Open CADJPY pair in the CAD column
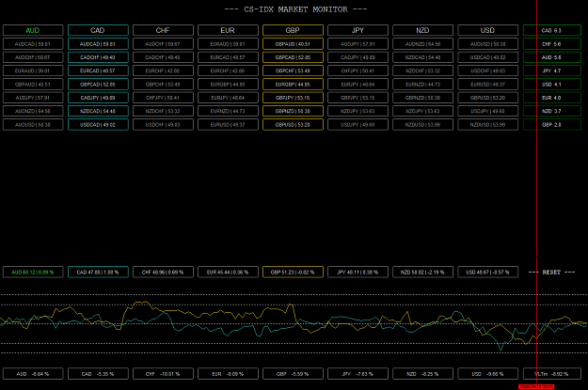The width and height of the screenshot is (588, 390). [x=98, y=98]
